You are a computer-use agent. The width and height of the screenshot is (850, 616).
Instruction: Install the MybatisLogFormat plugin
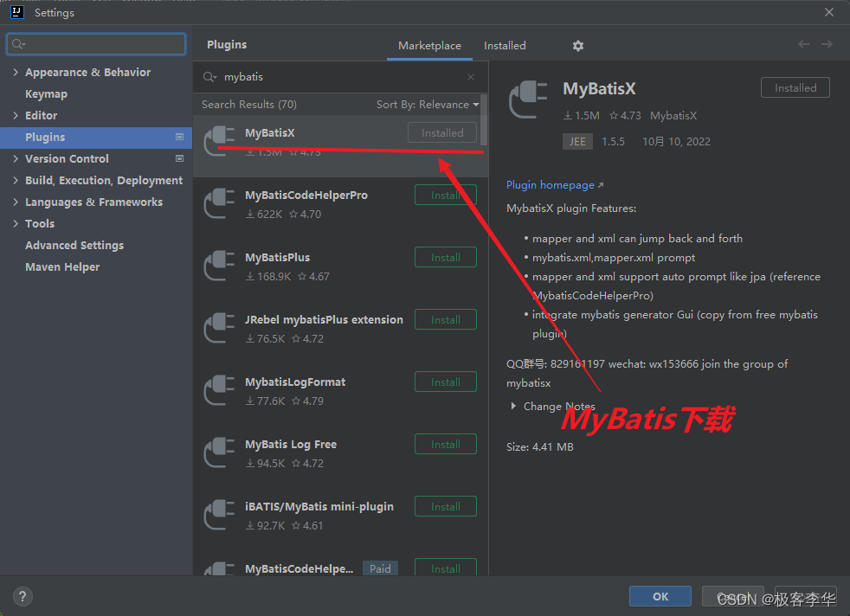(x=446, y=382)
